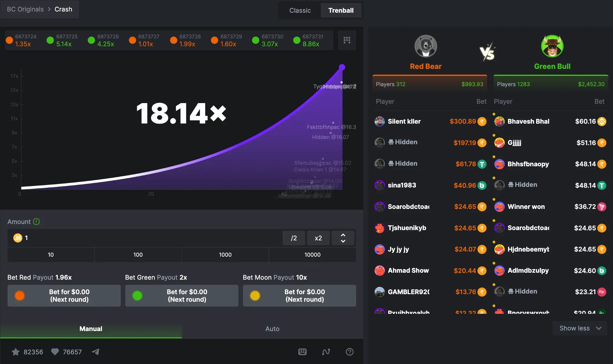The image size is (613, 364).
Task: Click Bhavesh Bhal's player avatar
Action: pyautogui.click(x=499, y=122)
